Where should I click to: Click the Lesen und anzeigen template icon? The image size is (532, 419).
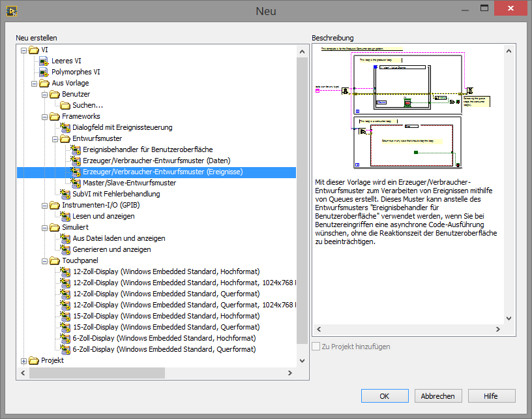65,216
